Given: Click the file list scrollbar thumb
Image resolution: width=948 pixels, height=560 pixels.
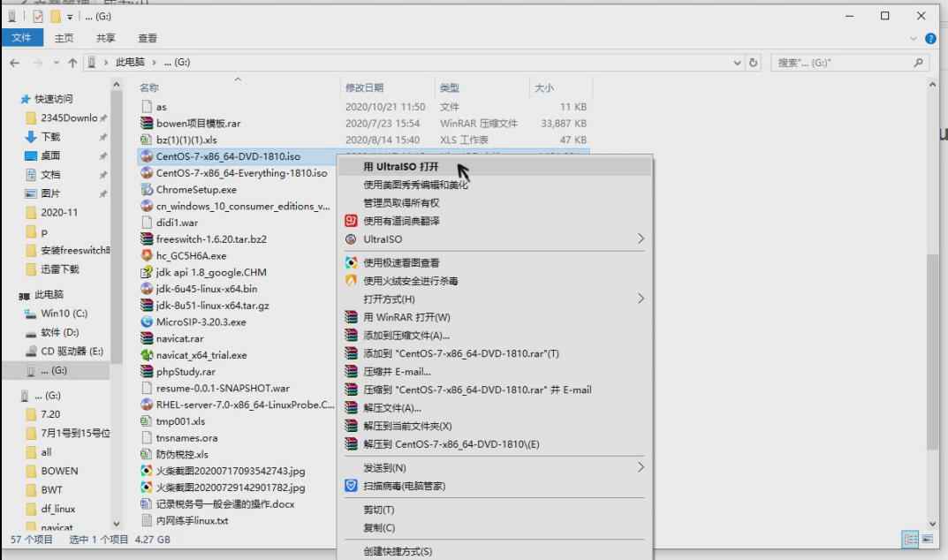Looking at the screenshot, I should [x=932, y=352].
